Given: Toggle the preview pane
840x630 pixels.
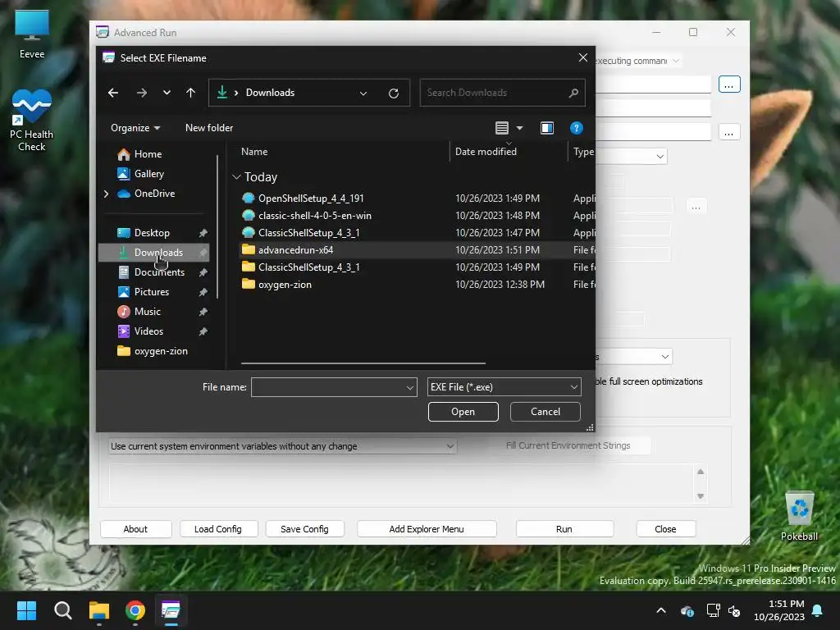Looking at the screenshot, I should click(x=547, y=128).
